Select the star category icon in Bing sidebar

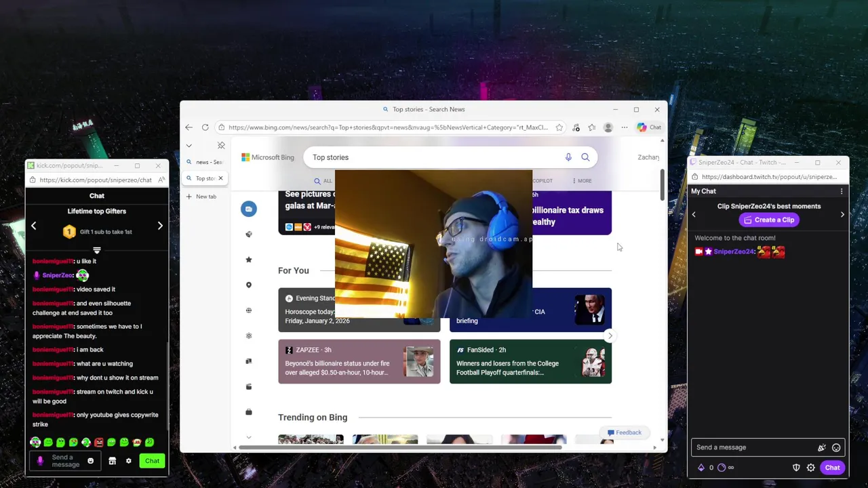[249, 260]
